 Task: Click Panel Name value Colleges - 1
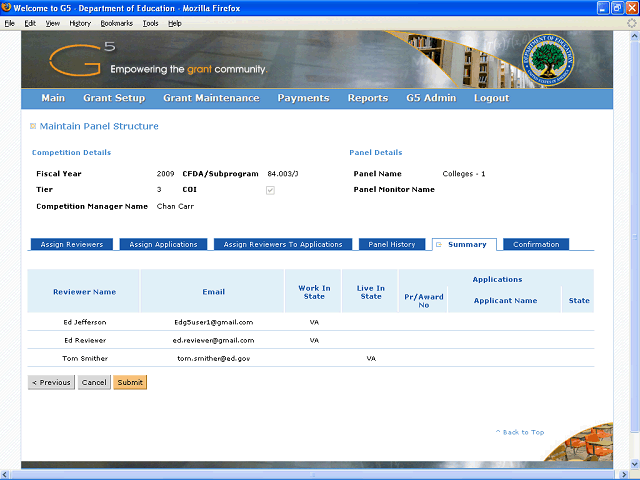point(464,174)
